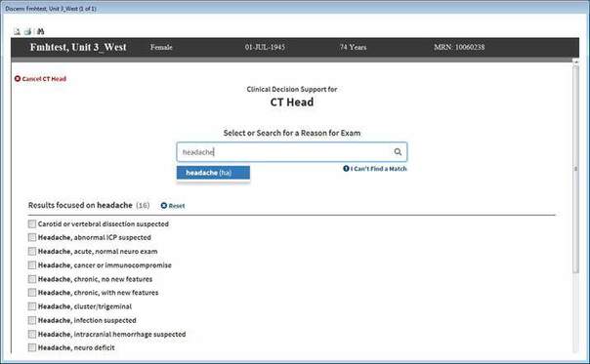Viewport: 590px width, 364px height.
Task: Select Headache, cancer or immunocompromise checkbox
Action: (x=32, y=265)
